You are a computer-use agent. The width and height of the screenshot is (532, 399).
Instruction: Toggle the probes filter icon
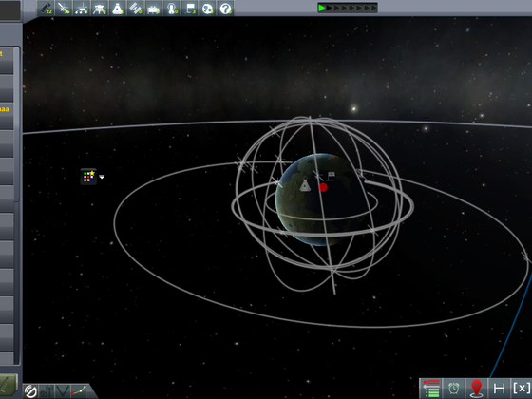[x=63, y=9]
